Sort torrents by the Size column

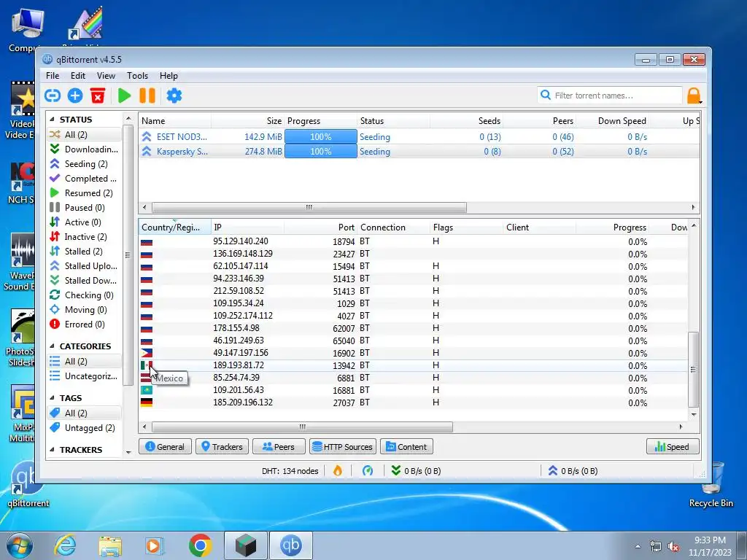[x=248, y=121]
